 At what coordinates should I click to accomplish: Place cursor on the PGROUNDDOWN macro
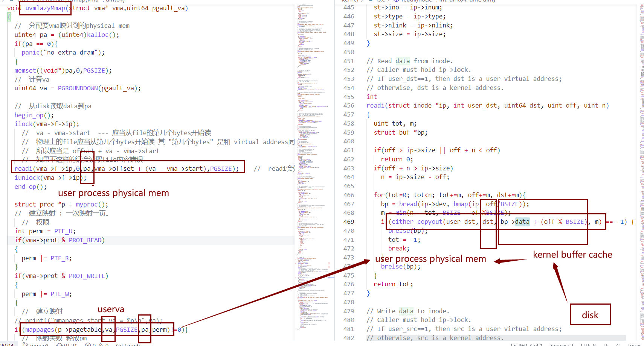pyautogui.click(x=78, y=88)
